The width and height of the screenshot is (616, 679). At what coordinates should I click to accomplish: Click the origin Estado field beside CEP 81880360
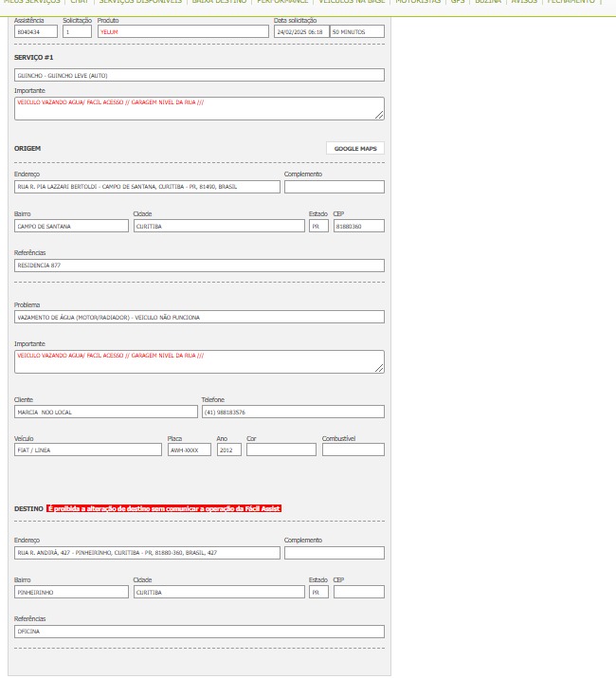[318, 226]
